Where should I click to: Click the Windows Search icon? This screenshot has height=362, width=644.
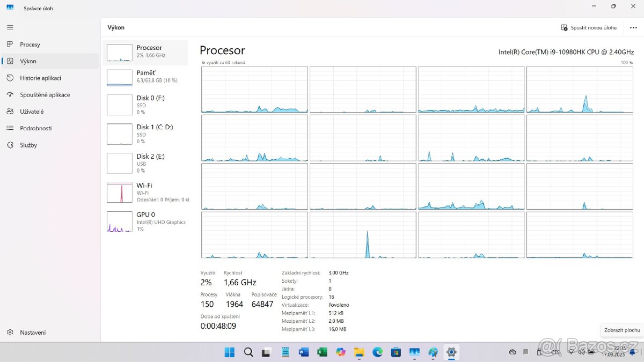[248, 352]
